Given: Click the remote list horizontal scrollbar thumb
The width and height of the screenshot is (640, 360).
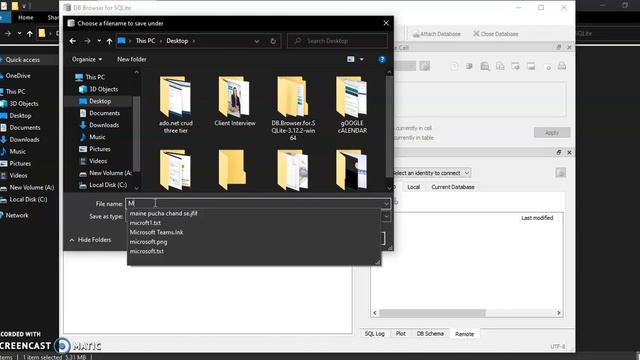Looking at the screenshot, I should tap(432, 313).
